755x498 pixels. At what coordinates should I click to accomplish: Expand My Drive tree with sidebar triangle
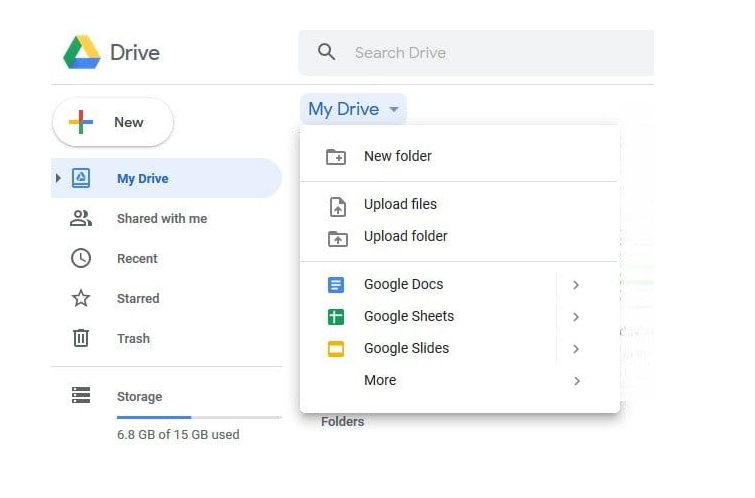tap(58, 178)
